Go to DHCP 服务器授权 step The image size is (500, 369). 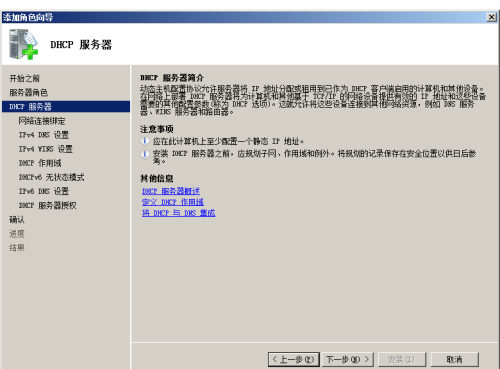pyautogui.click(x=47, y=205)
